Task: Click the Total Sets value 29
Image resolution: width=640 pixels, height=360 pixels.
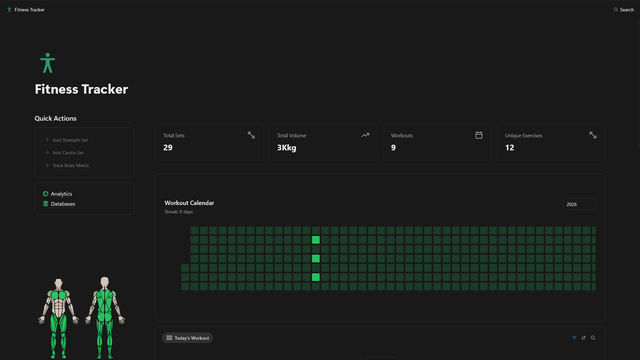Action: [x=168, y=148]
